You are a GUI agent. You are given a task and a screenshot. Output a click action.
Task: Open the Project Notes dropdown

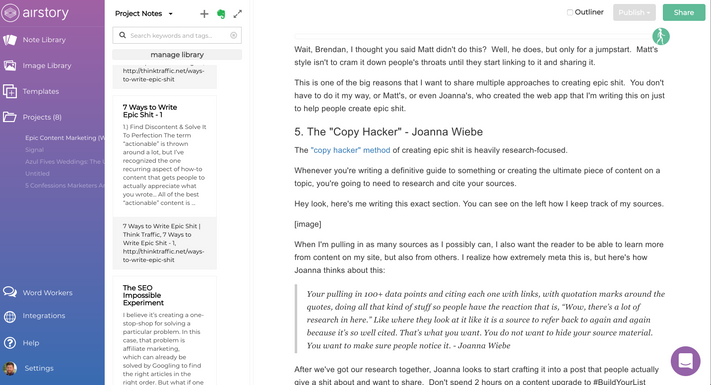(x=144, y=14)
